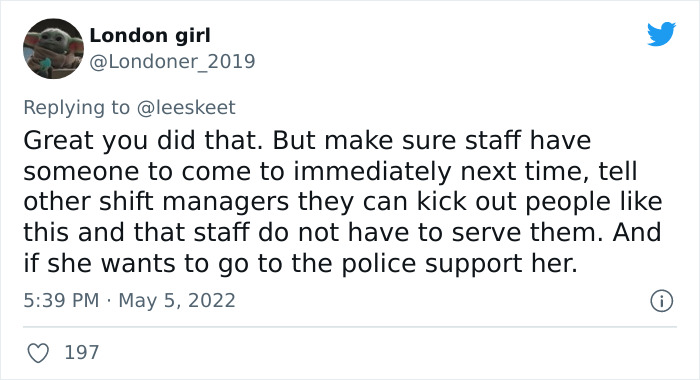The height and width of the screenshot is (380, 700).
Task: Open the @Londoner_2019 handle link
Action: 172,61
